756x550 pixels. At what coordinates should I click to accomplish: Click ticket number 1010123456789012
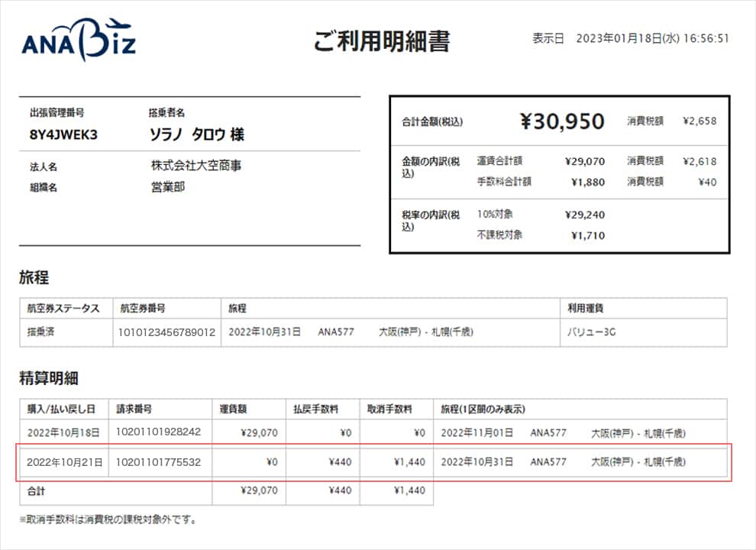coord(166,333)
